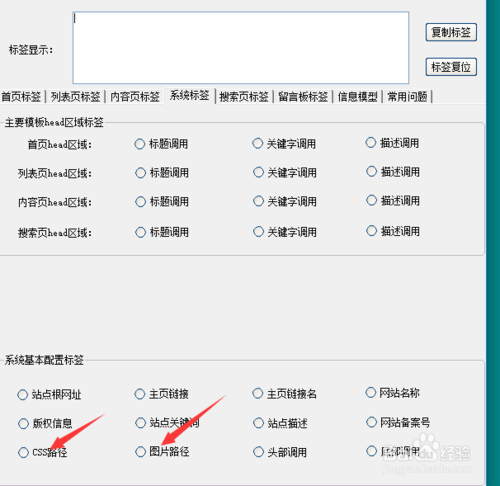
Task: Select the 系统标签 tab
Action: tap(190, 96)
